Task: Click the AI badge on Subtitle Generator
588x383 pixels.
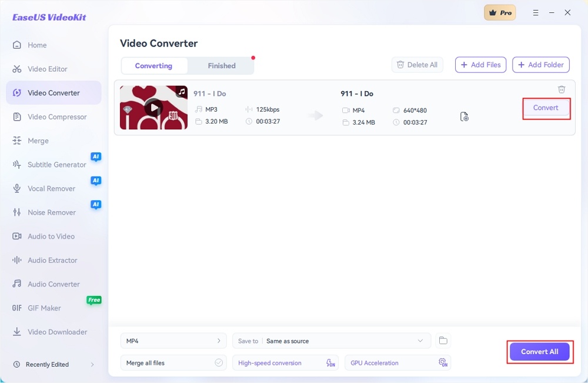Action: [x=96, y=157]
